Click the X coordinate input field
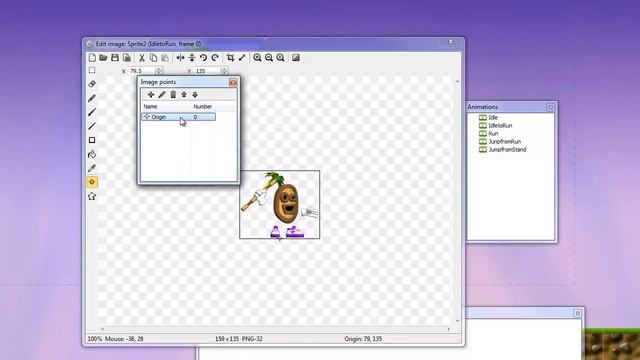640x360 pixels. click(x=142, y=71)
